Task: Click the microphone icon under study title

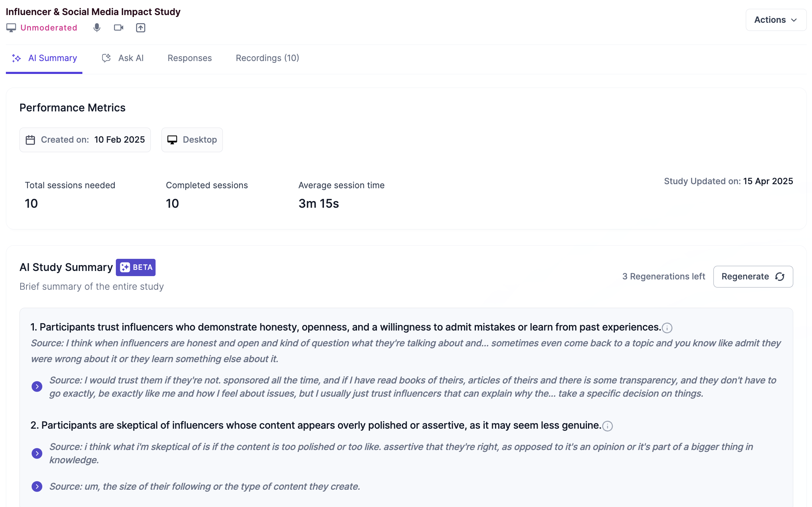Action: coord(97,28)
